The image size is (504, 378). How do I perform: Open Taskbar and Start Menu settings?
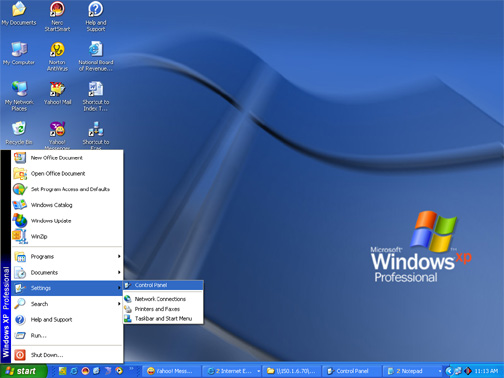click(163, 319)
